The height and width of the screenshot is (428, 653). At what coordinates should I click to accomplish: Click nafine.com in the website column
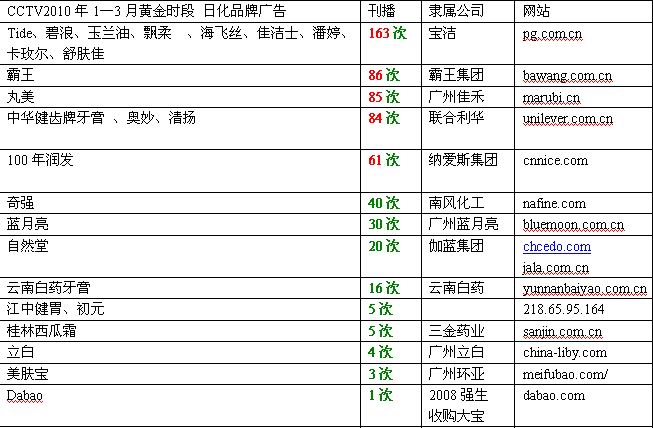coord(554,204)
